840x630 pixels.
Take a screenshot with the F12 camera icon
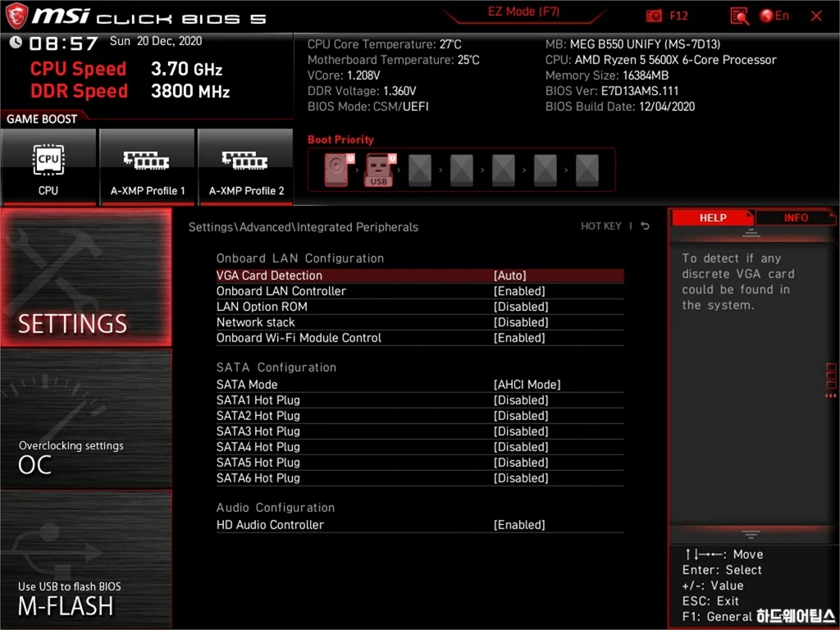tap(654, 16)
